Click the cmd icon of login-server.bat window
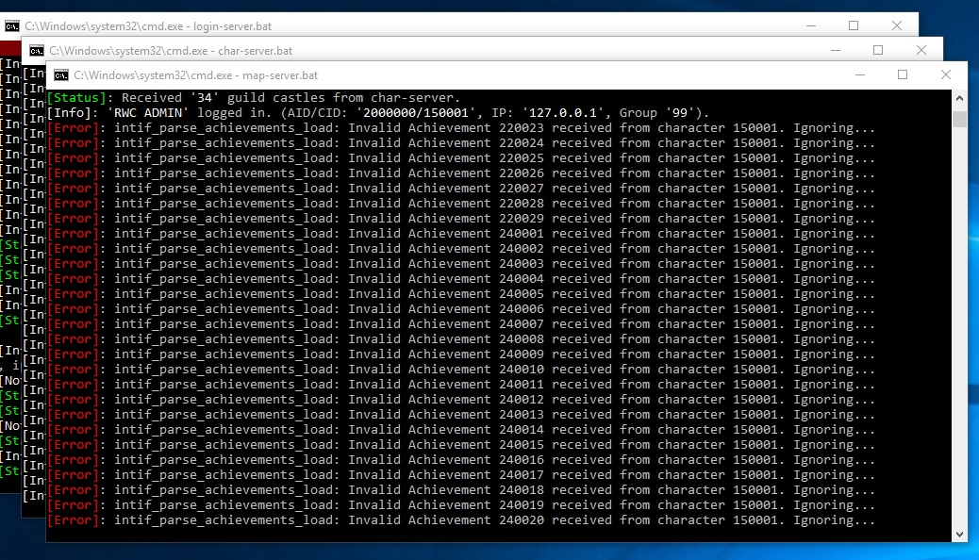Screen dimensions: 979x560 point(12,26)
